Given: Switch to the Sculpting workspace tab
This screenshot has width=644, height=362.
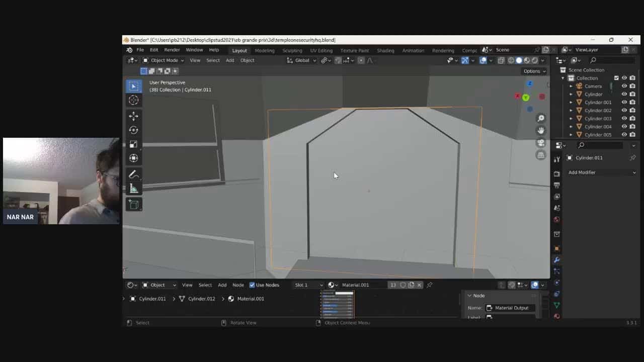Looking at the screenshot, I should tap(292, 50).
